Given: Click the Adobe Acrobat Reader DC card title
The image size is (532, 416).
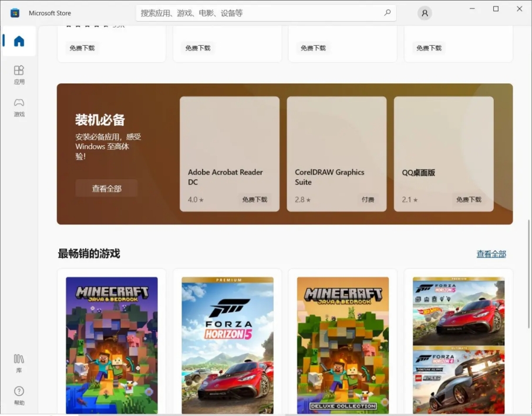Looking at the screenshot, I should point(225,177).
